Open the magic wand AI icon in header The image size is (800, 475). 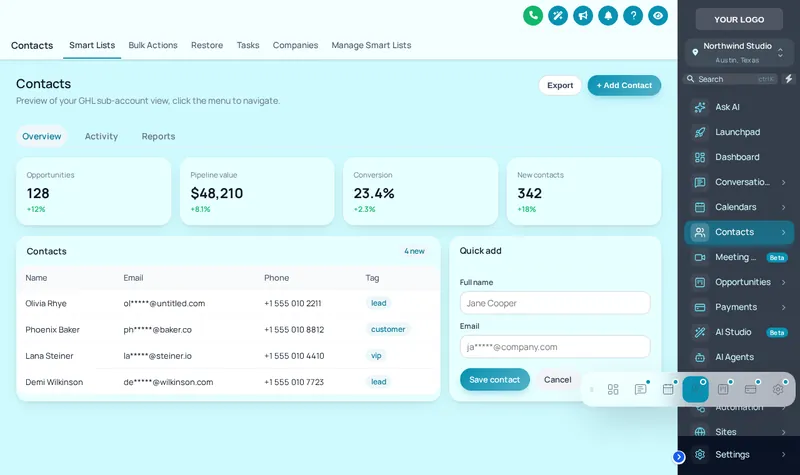pyautogui.click(x=558, y=16)
